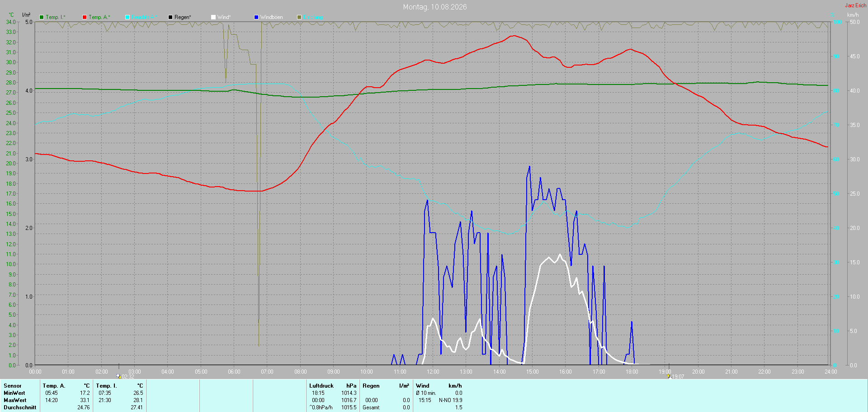Screen dimensions: 868x412
Task: Click the 'Wind*' legend label
Action: 224,17
